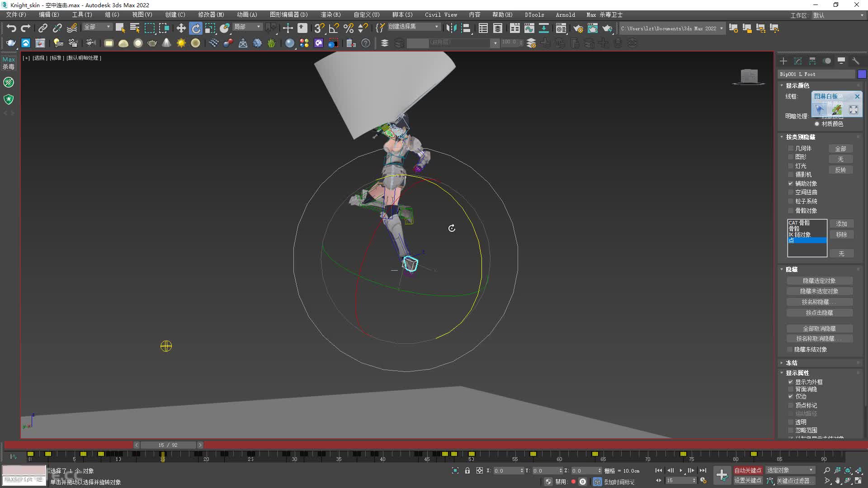Toggle the Percent Snap tool
The width and height of the screenshot is (868, 488).
pyautogui.click(x=348, y=28)
